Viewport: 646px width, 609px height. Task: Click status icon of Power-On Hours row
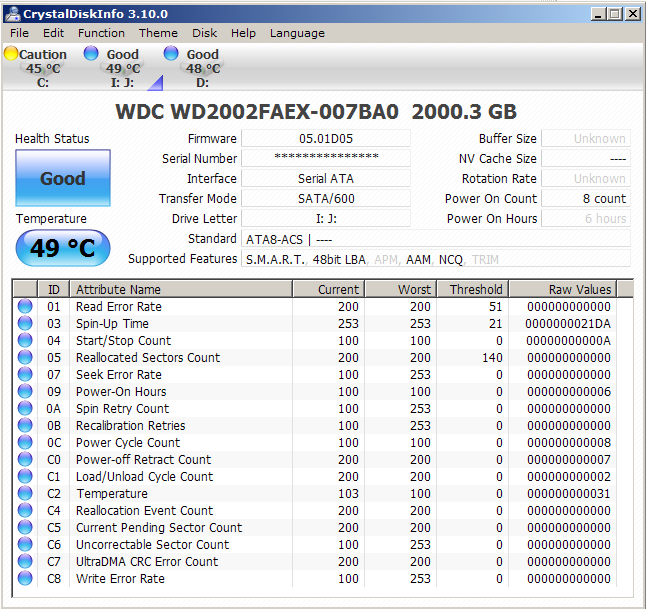(x=25, y=391)
